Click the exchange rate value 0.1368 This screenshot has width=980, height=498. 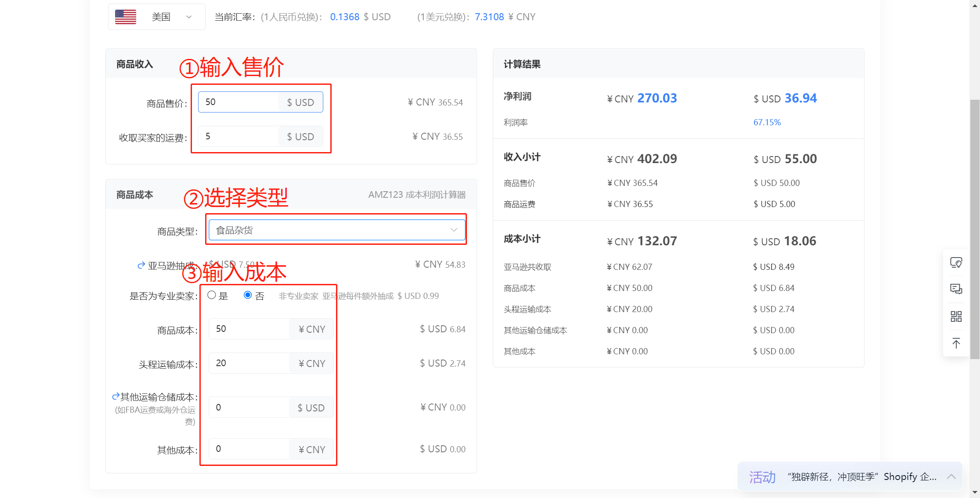tap(345, 17)
